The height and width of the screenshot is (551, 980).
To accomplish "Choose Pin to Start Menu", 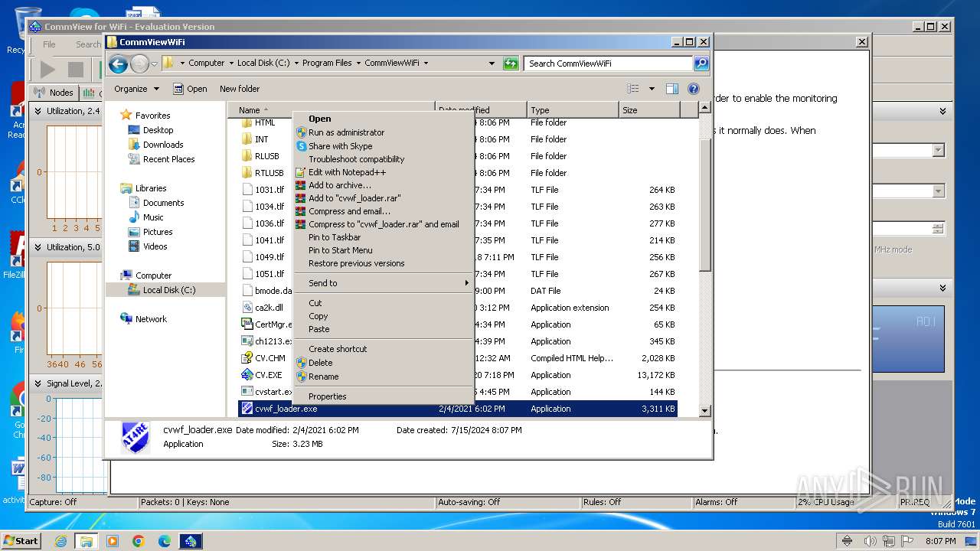I will [x=340, y=250].
